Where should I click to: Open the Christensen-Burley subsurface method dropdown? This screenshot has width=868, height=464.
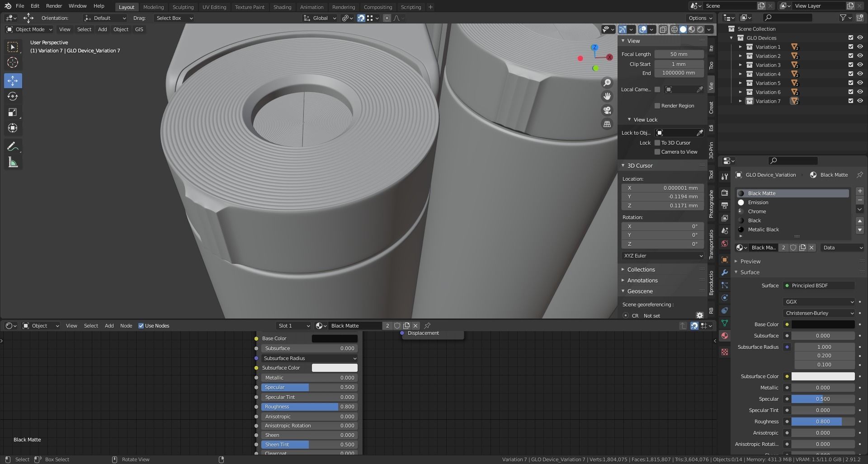[819, 313]
